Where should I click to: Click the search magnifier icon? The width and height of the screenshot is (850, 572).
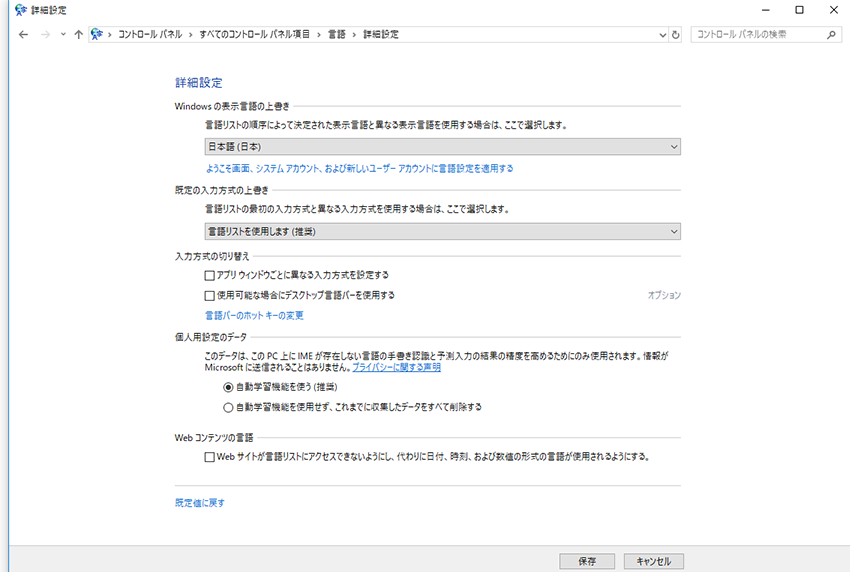point(831,34)
